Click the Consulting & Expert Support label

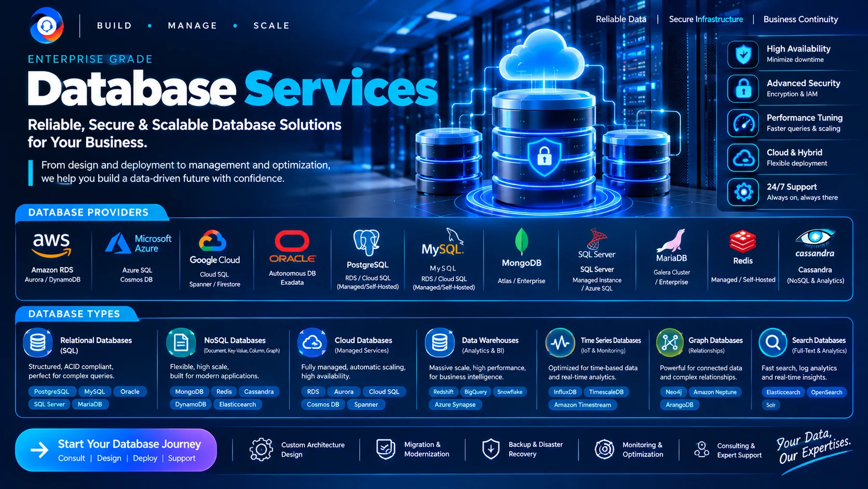739,451
